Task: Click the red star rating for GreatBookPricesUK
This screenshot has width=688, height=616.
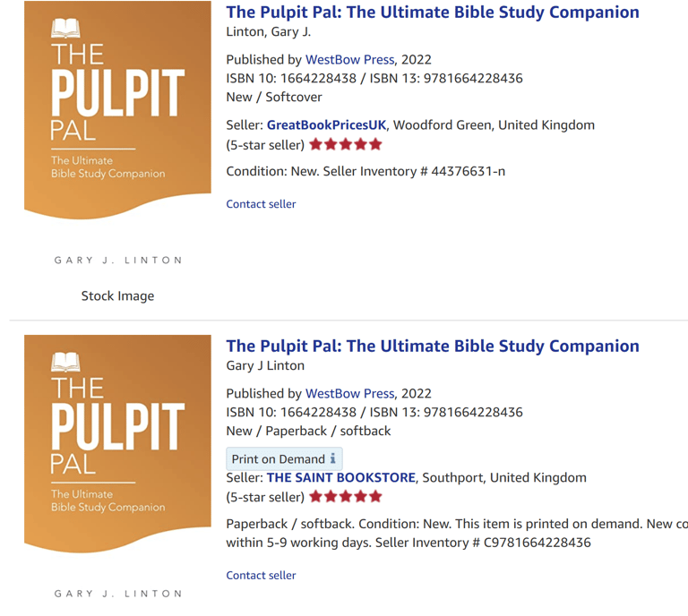Action: coord(346,144)
